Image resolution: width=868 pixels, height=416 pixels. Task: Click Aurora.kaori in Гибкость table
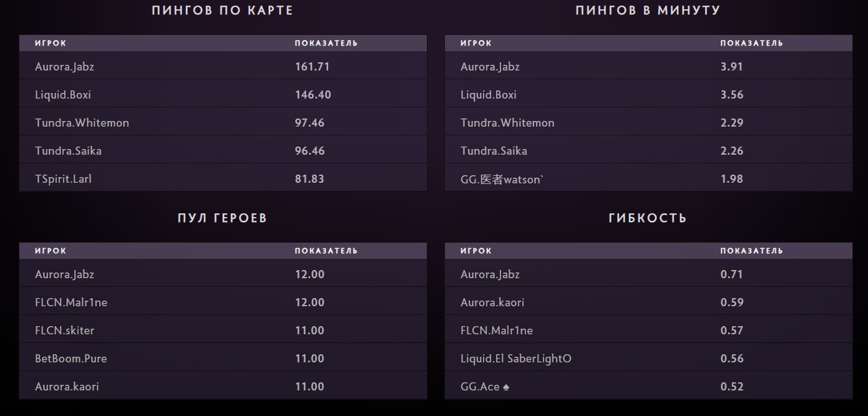(x=492, y=302)
